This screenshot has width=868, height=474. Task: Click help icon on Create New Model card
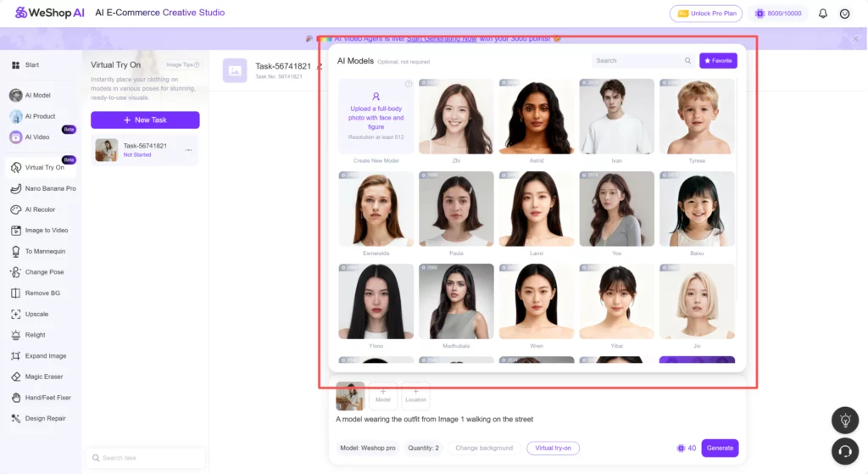coord(409,84)
